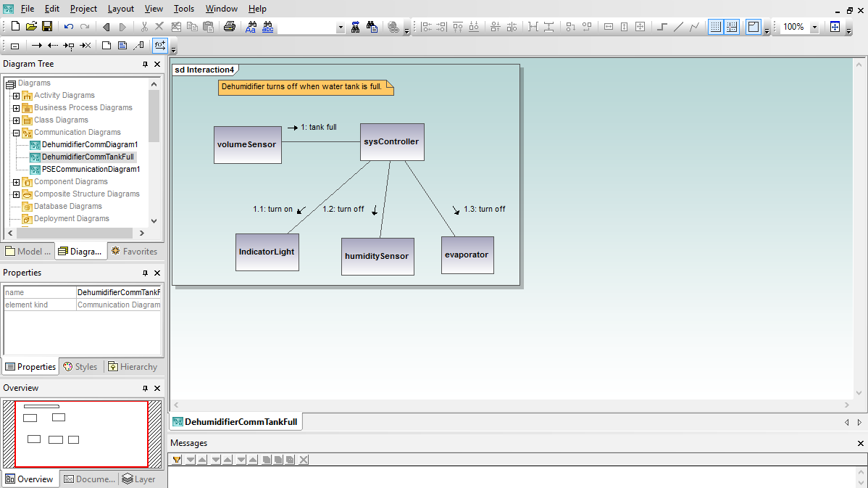Screen dimensions: 868x488
Task: Click the Print icon
Action: 230,27
